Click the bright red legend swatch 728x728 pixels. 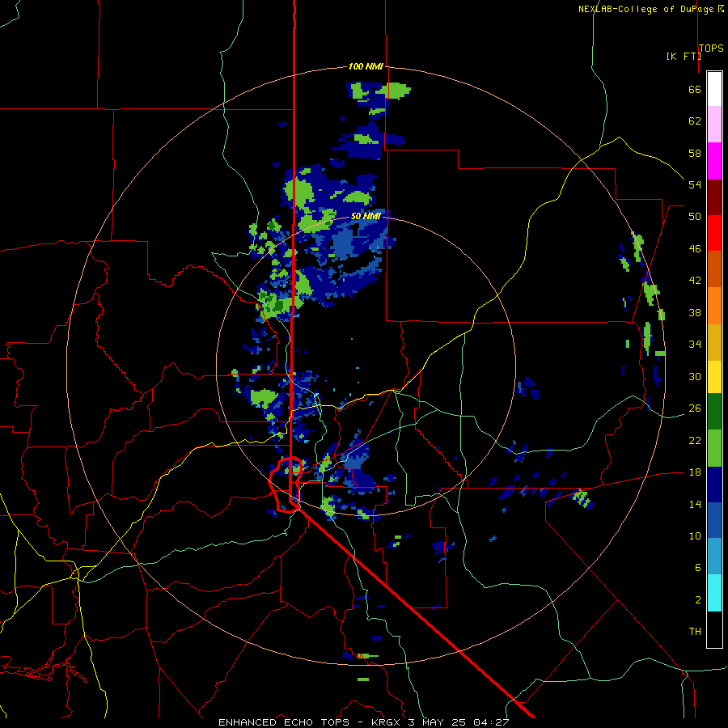click(x=714, y=233)
